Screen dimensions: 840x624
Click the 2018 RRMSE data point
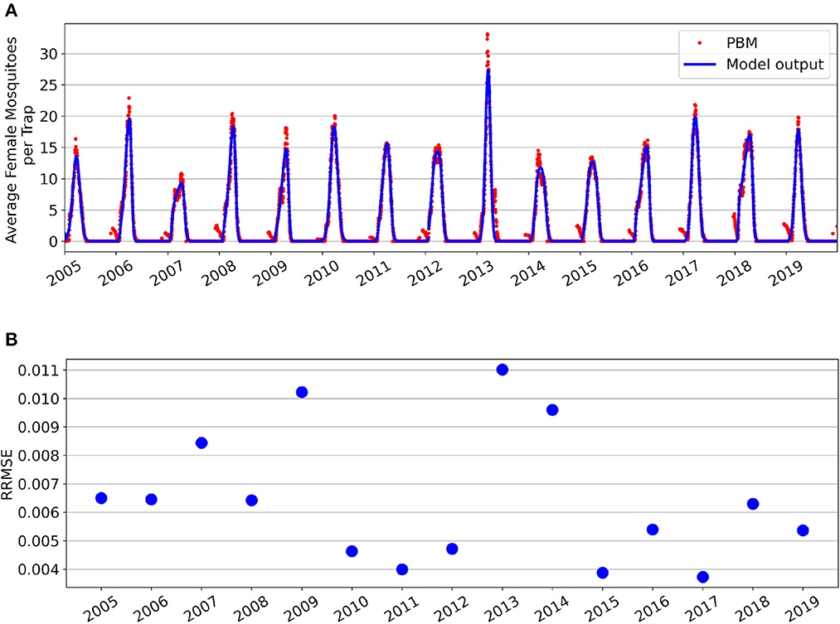[753, 504]
